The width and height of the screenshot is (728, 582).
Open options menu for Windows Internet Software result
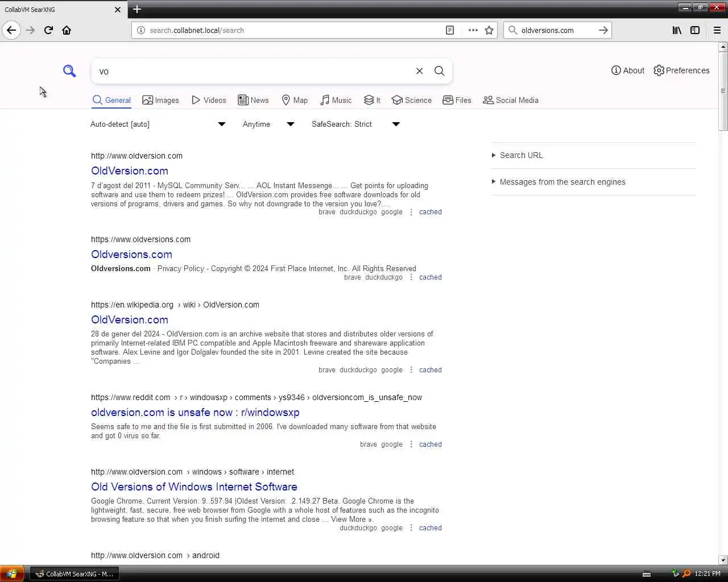[411, 528]
